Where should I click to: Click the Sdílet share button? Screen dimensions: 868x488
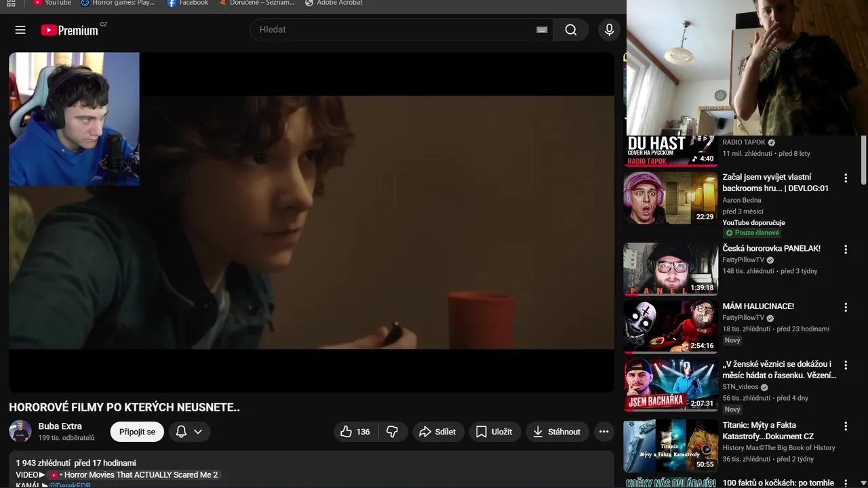[437, 432]
